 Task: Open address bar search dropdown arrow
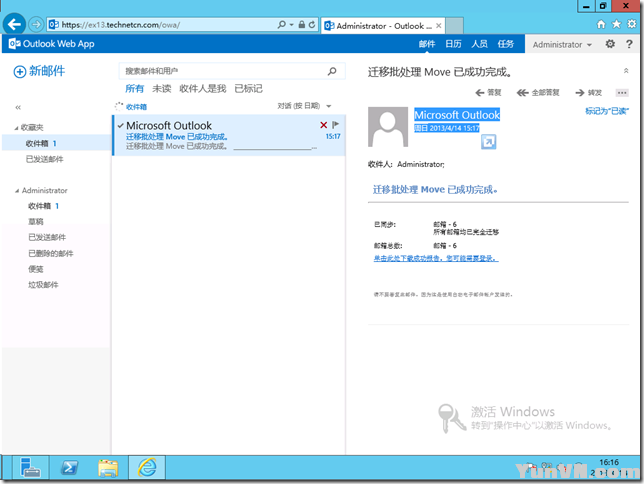tap(292, 25)
